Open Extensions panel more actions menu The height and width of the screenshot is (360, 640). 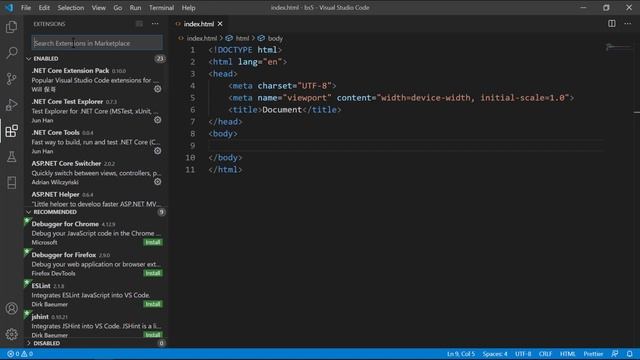point(155,24)
